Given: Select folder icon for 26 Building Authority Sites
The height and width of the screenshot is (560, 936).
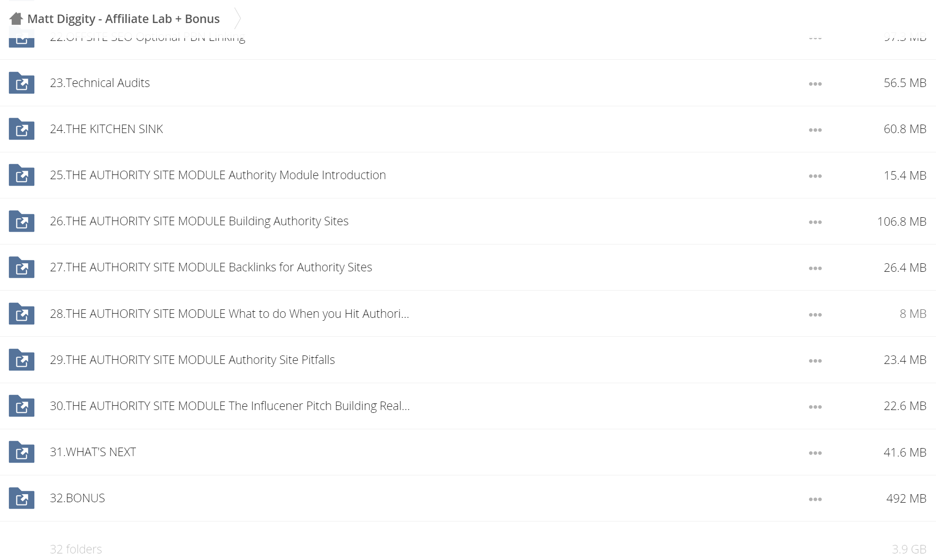Looking at the screenshot, I should 22,221.
